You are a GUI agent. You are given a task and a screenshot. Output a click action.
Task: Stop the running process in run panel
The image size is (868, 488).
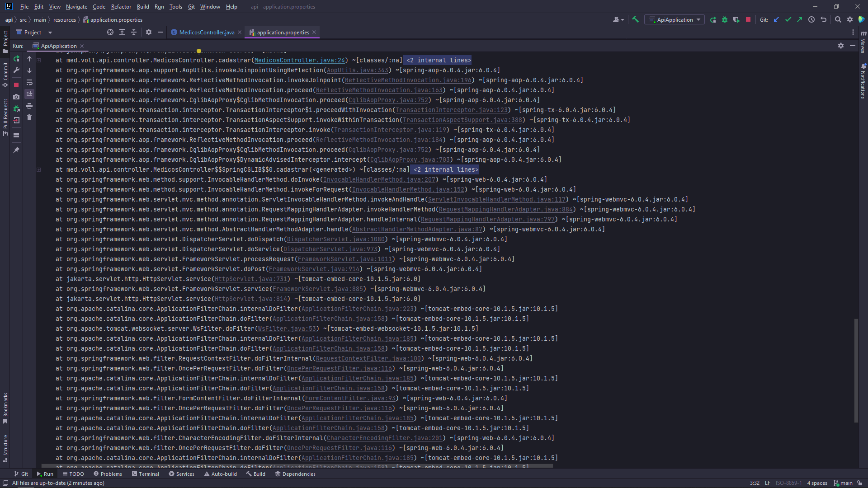pyautogui.click(x=16, y=84)
